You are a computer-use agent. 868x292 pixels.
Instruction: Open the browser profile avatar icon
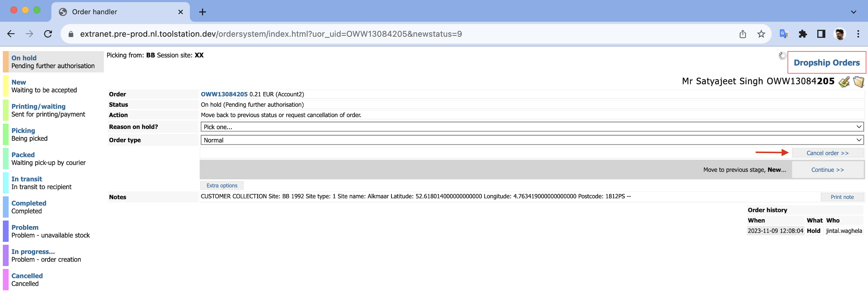pyautogui.click(x=840, y=34)
